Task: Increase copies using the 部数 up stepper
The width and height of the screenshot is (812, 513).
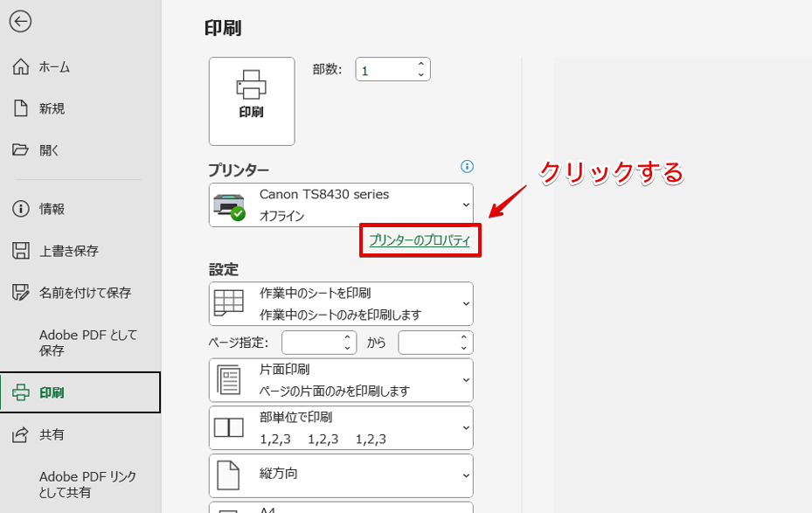Action: coord(420,63)
